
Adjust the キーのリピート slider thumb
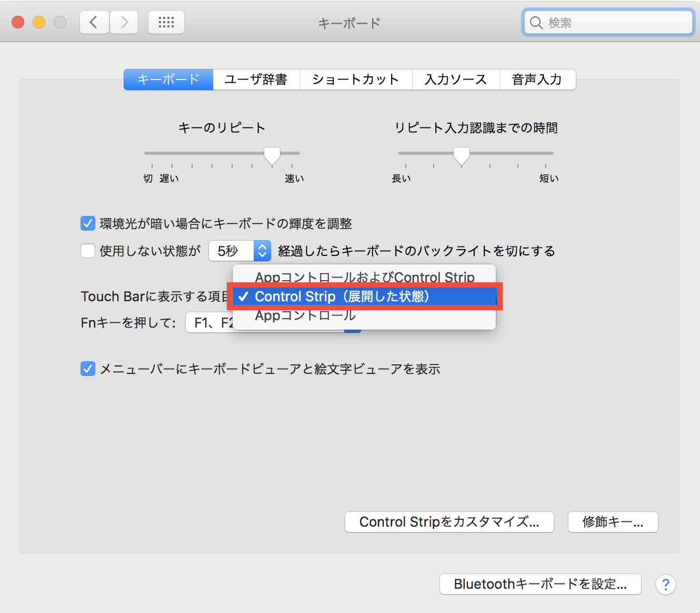coord(272,156)
